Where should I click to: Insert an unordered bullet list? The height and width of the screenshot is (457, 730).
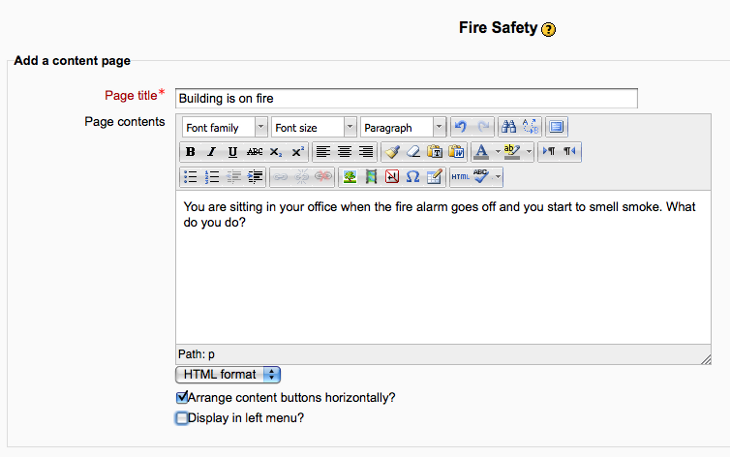190,177
